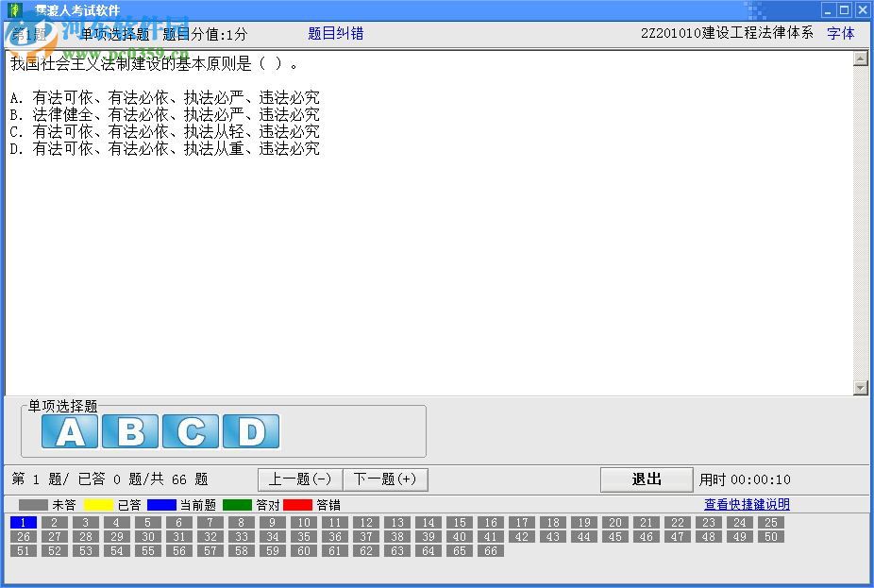Image resolution: width=874 pixels, height=588 pixels.
Task: Maximize the exam software window
Action: (845, 10)
